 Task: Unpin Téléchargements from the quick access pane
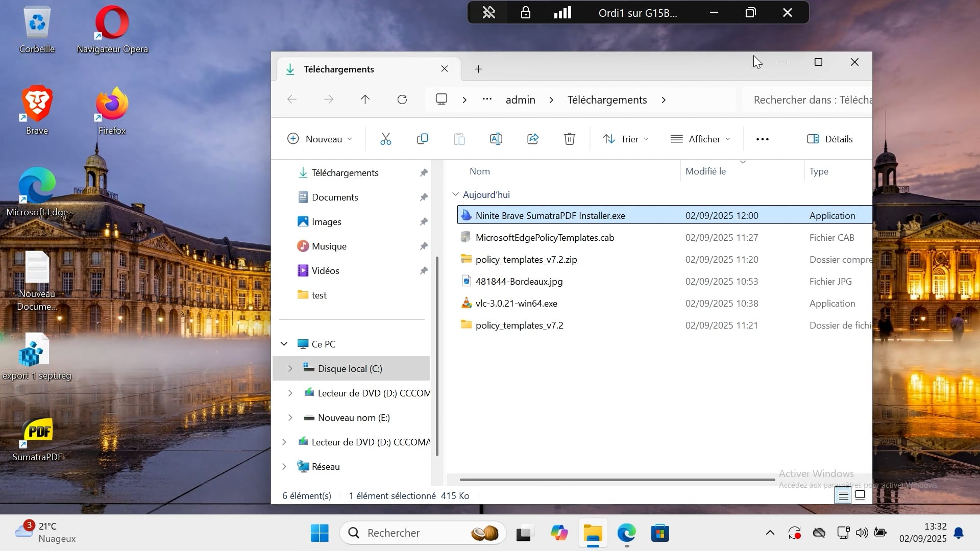pos(424,172)
